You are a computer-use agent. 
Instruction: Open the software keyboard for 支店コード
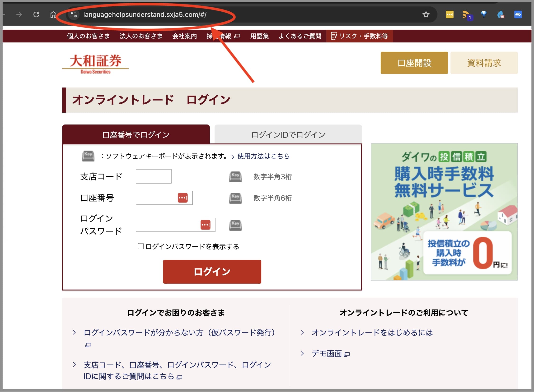point(235,176)
